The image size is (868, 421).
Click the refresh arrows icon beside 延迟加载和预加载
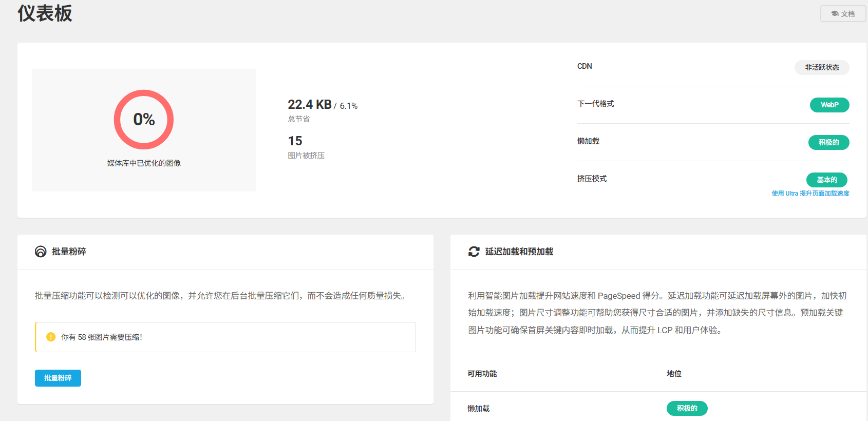(x=474, y=252)
